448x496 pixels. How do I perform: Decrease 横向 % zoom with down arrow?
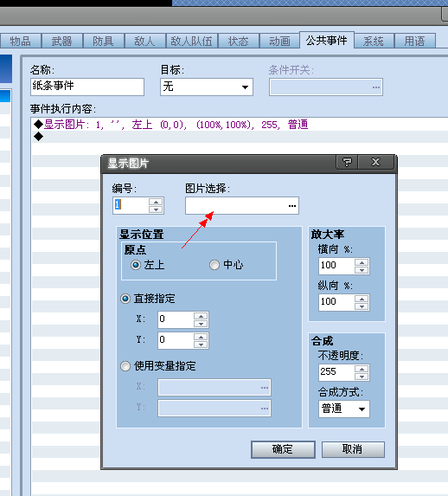362,270
